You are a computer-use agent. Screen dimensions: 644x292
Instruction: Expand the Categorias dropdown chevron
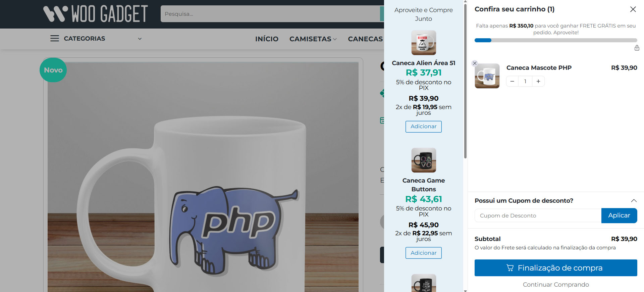click(x=140, y=39)
